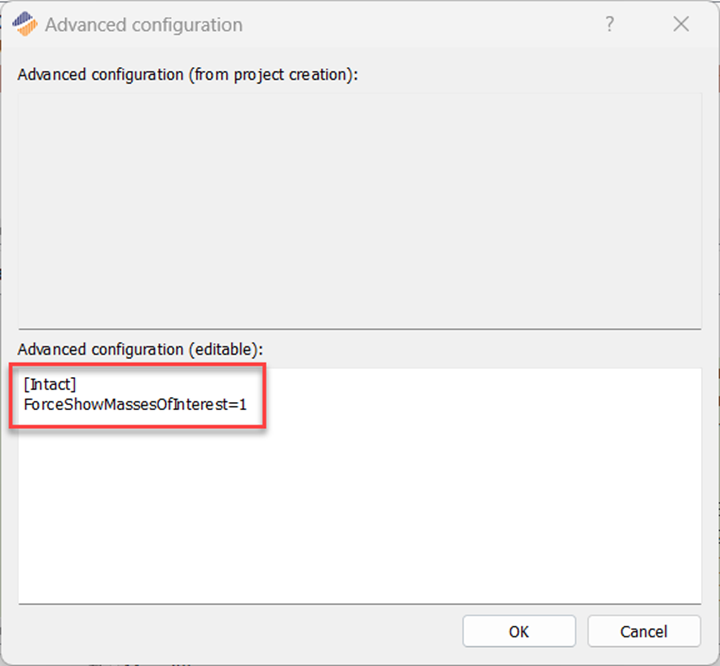Viewport: 720px width, 666px height.
Task: Click inside the read-only project creation box
Action: [360, 210]
